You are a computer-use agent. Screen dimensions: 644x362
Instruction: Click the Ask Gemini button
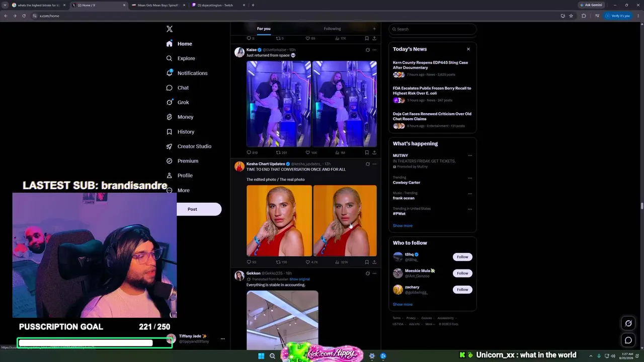click(x=591, y=5)
